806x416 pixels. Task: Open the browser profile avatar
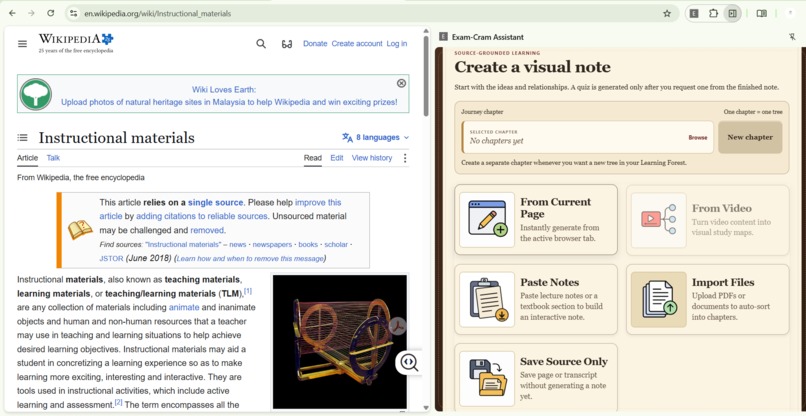[790, 13]
